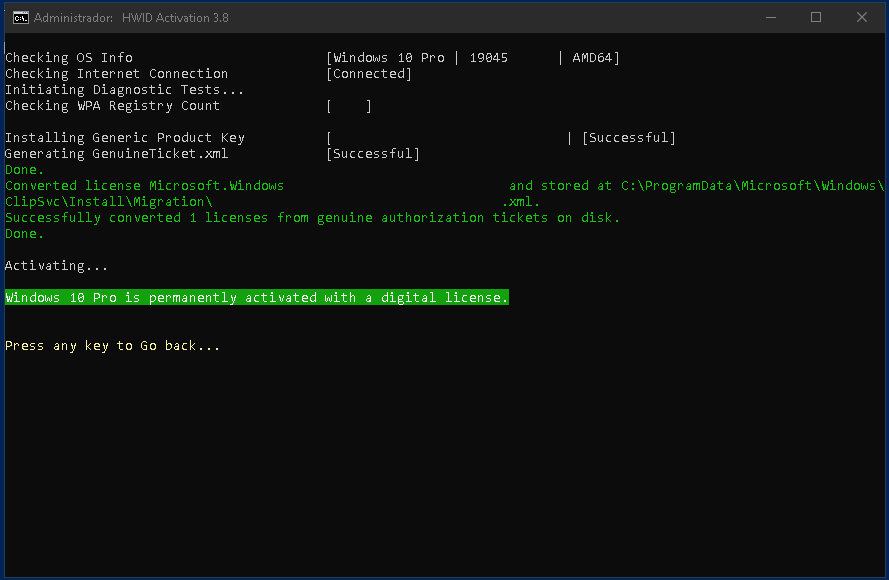Viewport: 889px width, 580px height.
Task: Click the line "Checking OS Info"
Action: 69,58
